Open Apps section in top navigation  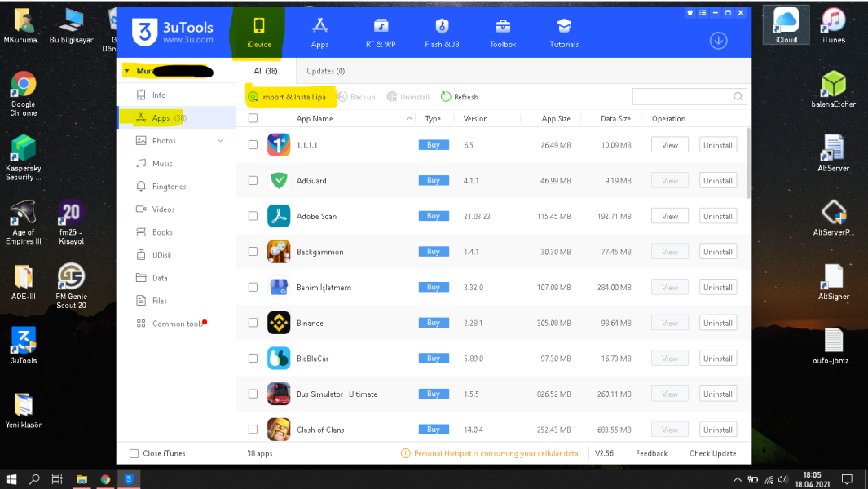[319, 33]
